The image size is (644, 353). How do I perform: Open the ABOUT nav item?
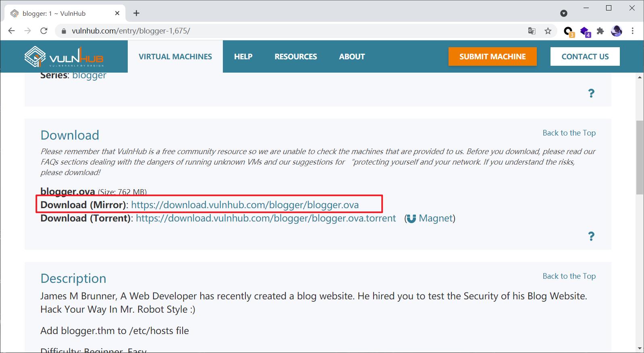[x=352, y=56]
